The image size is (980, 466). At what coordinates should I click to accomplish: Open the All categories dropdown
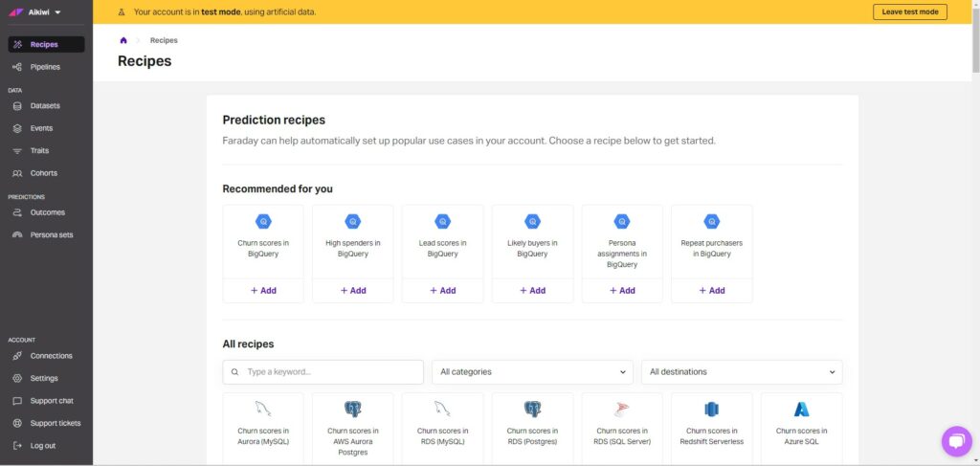click(x=532, y=372)
